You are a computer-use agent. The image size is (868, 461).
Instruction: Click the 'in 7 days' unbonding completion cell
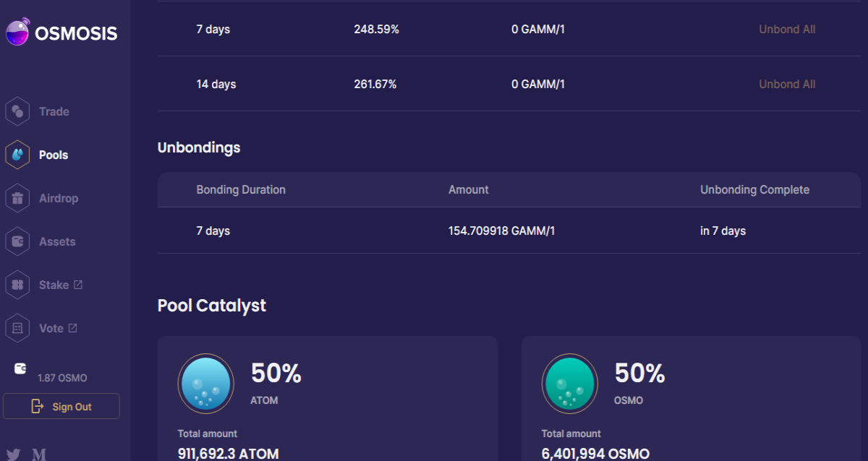pyautogui.click(x=723, y=231)
